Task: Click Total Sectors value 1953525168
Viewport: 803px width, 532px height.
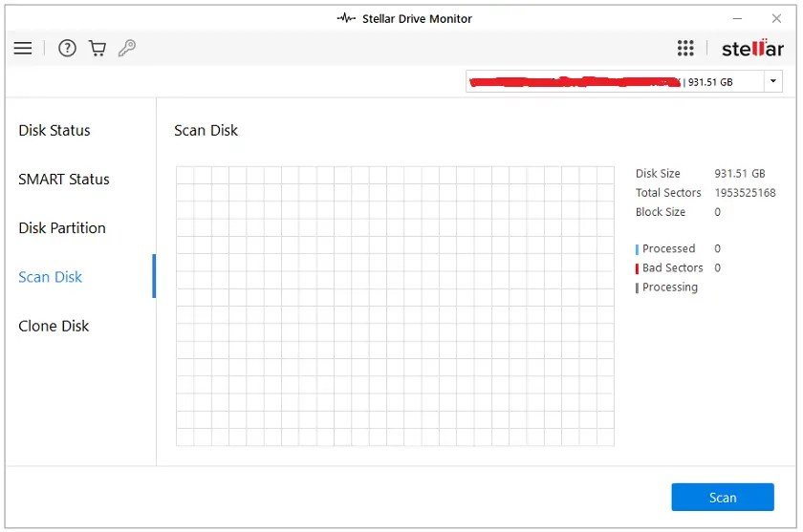Action: point(745,193)
